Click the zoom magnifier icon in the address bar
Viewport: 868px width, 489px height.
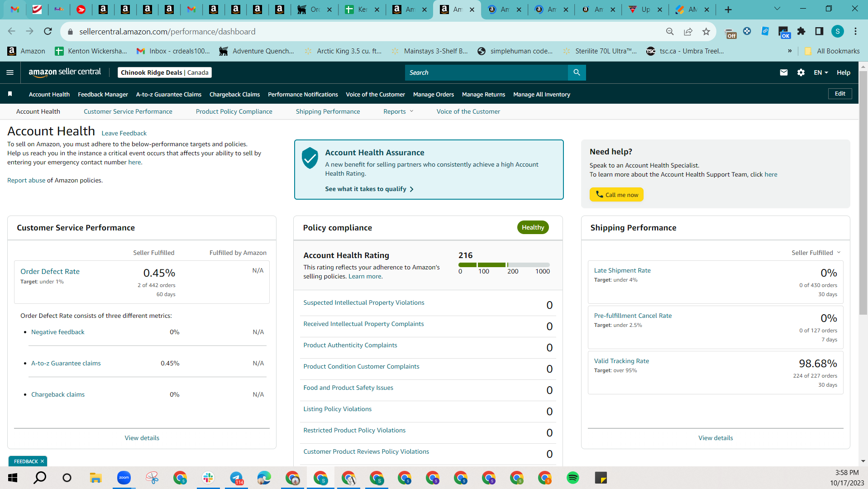pyautogui.click(x=670, y=31)
